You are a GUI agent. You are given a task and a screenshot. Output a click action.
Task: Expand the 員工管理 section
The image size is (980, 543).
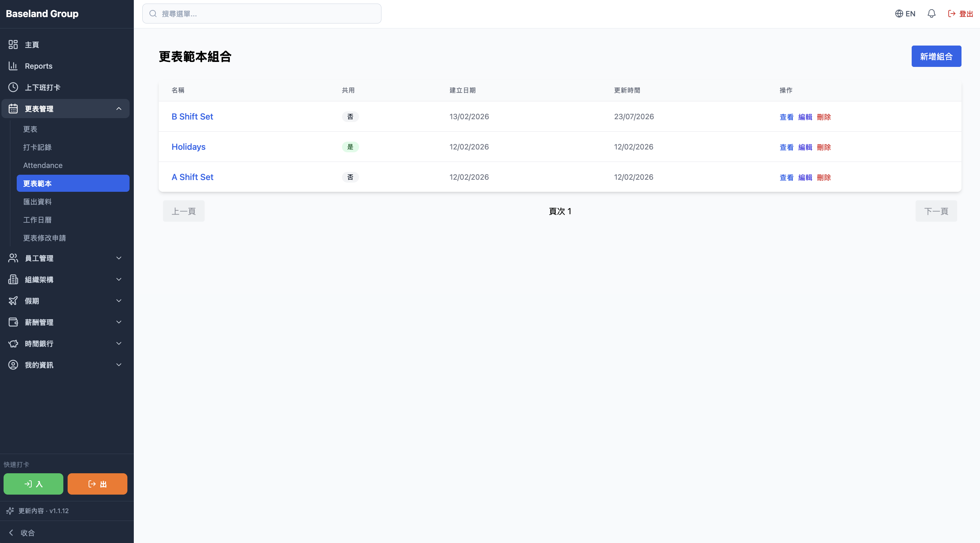tap(65, 258)
